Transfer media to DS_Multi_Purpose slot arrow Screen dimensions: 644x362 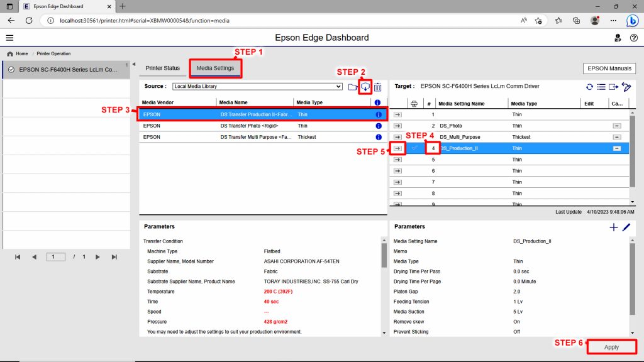(x=397, y=137)
